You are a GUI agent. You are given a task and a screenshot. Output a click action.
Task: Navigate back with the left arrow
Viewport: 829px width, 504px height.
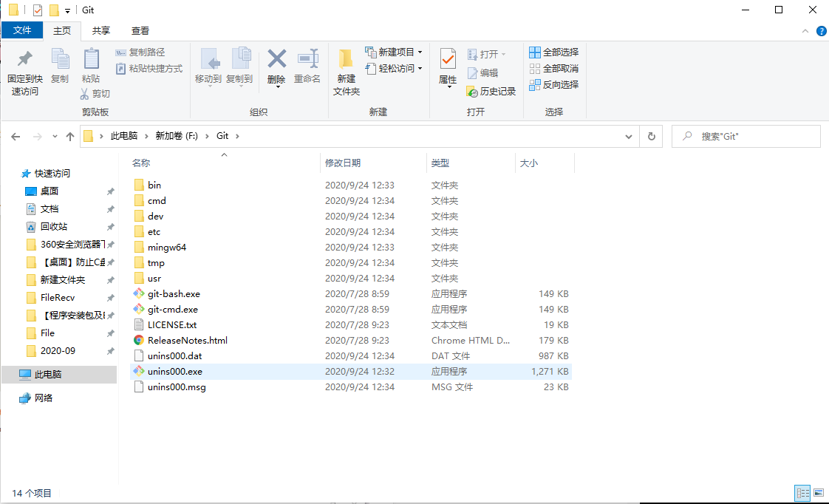pos(16,137)
